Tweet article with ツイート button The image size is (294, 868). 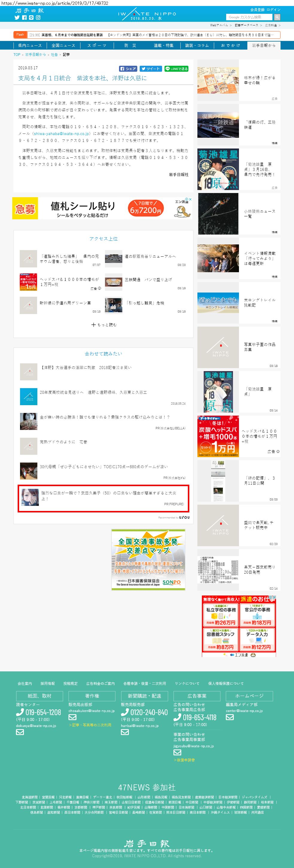point(151,69)
